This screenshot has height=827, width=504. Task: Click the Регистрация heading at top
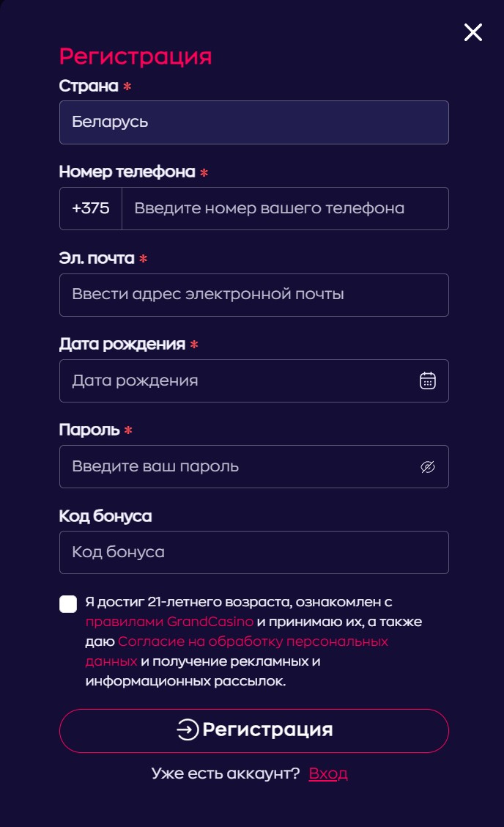[x=136, y=56]
